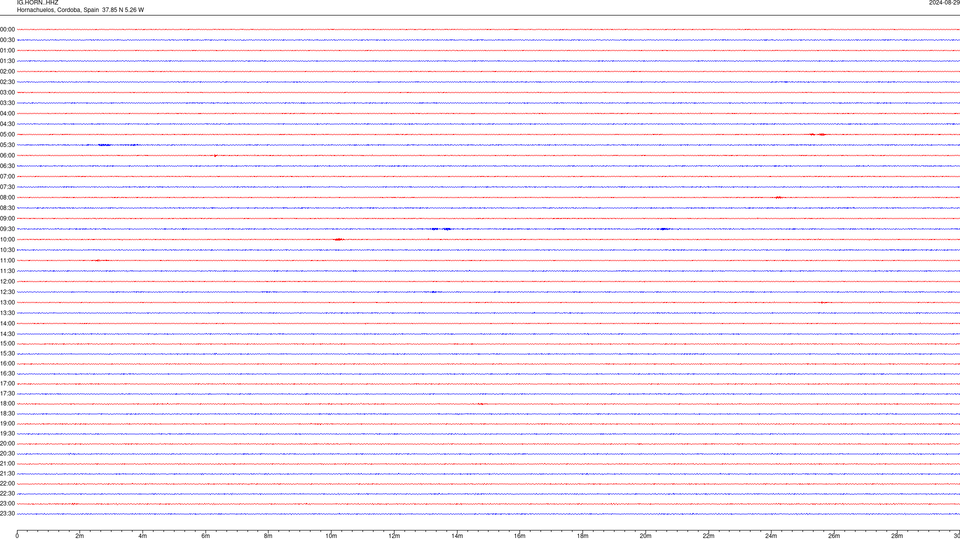
Task: Select the 23:00 trace time label
Action: click(x=7, y=504)
